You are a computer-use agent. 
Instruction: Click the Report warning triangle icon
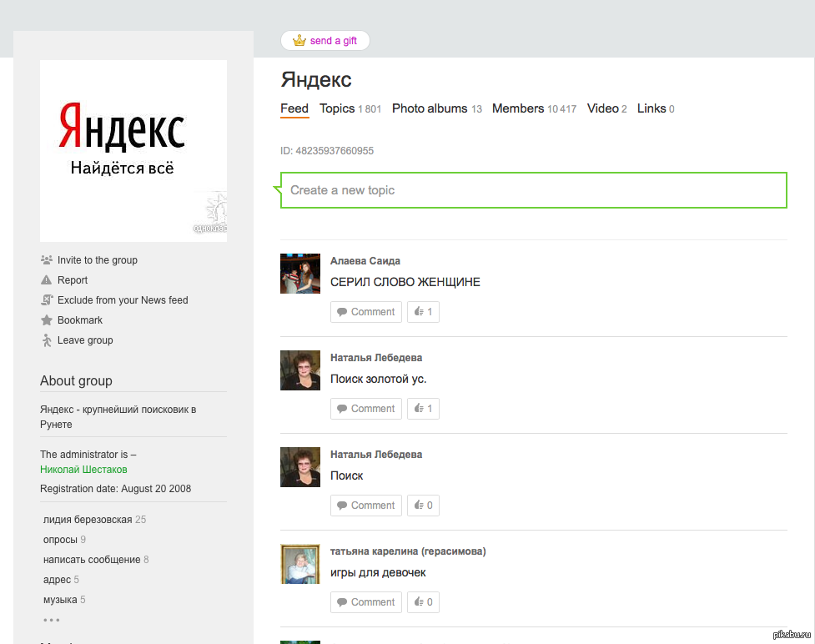click(46, 280)
